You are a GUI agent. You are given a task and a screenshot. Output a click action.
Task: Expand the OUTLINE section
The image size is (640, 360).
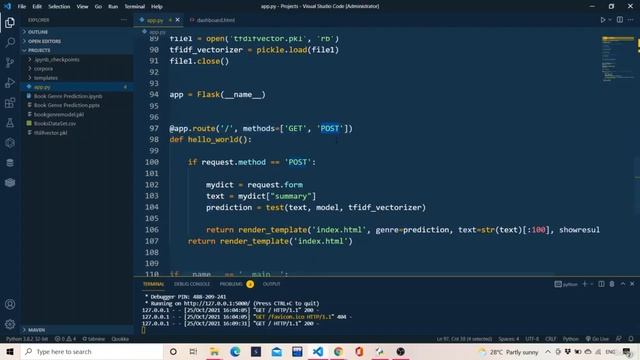tap(77, 32)
